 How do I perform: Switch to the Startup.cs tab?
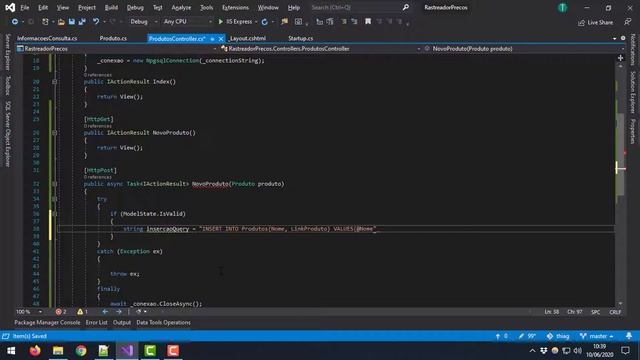[300, 38]
